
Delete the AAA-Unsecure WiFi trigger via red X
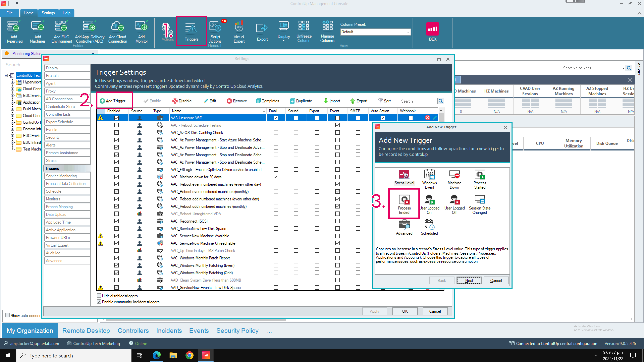427,118
